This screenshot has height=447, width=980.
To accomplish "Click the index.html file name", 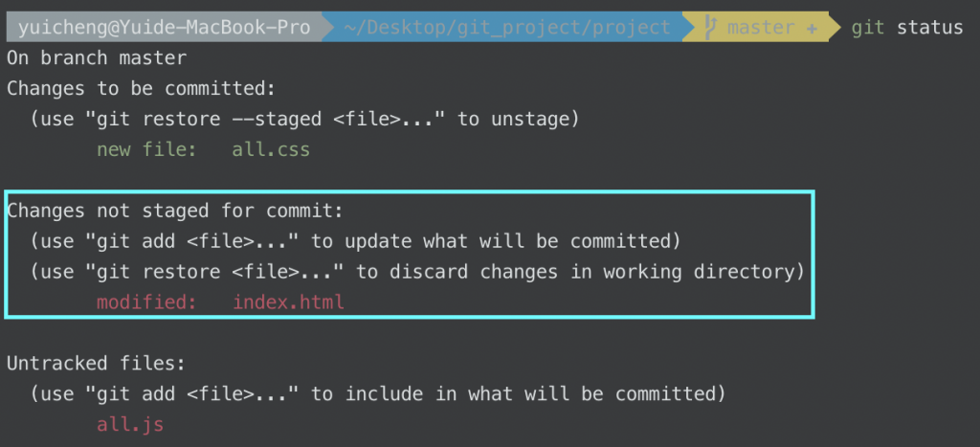I will point(289,302).
